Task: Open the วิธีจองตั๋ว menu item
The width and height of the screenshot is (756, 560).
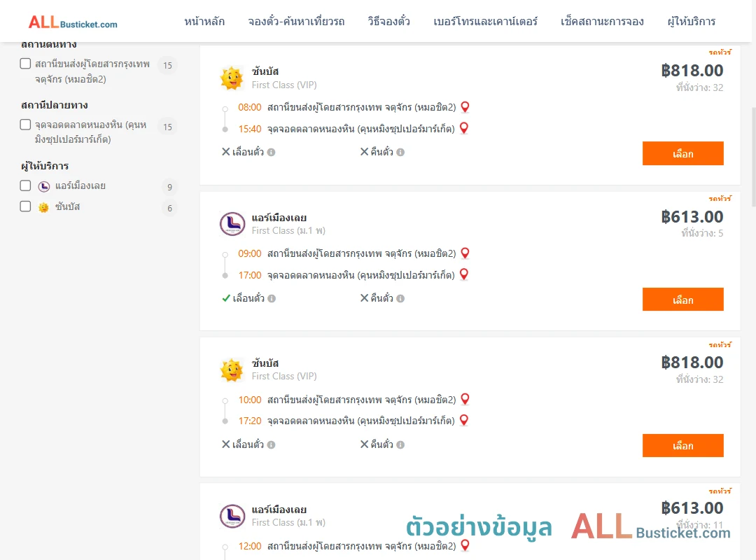Action: point(388,22)
